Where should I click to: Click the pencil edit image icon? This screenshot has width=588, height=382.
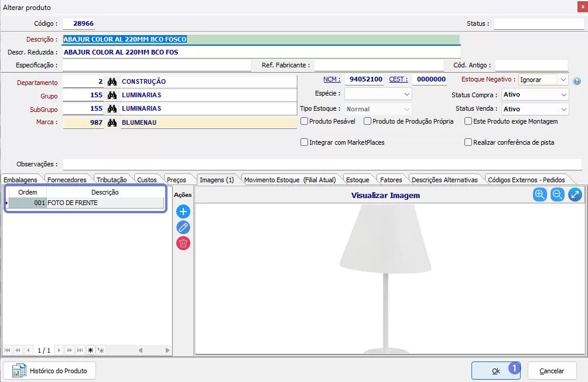tap(183, 227)
